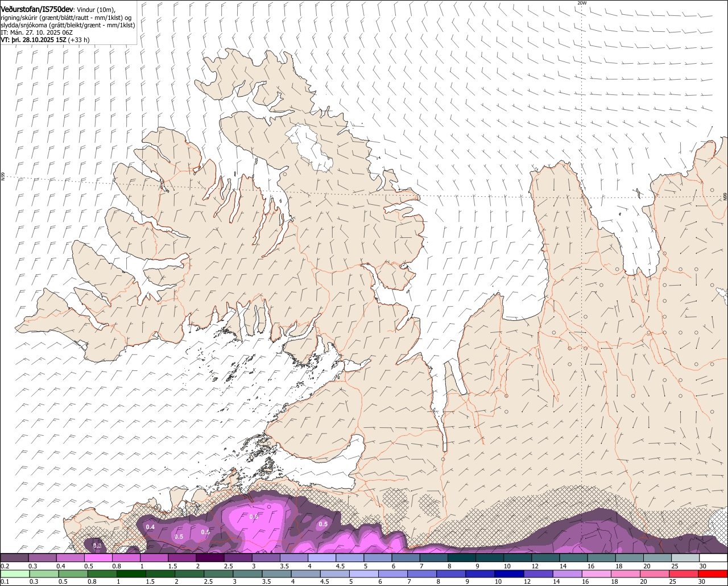The image size is (728, 586).
Task: Select bottom legend dark blue swatch between 10 and 12
Action: 509,574
